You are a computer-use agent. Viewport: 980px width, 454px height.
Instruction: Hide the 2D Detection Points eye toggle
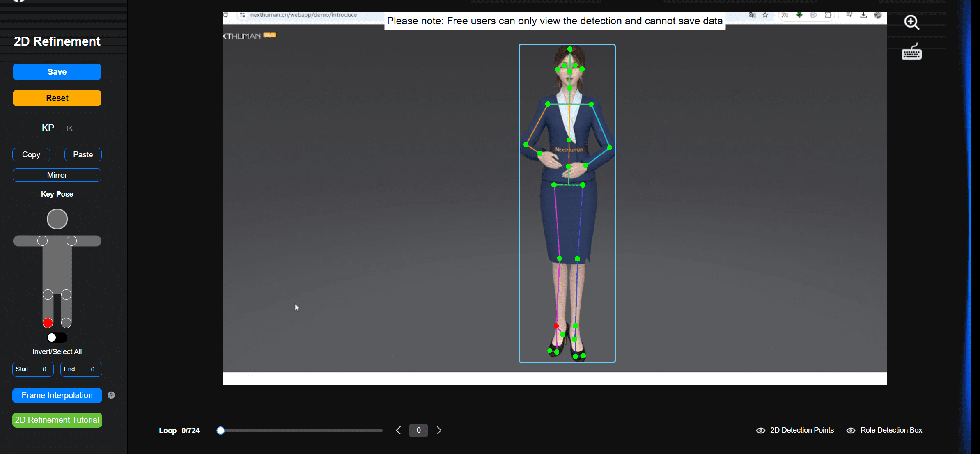click(x=760, y=430)
